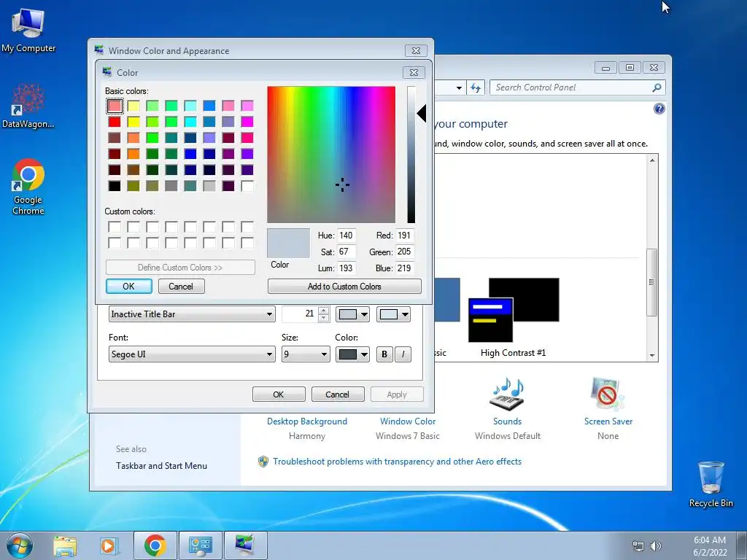This screenshot has height=560, width=747.
Task: Open the Color 1 swatch dropdown
Action: tap(352, 314)
